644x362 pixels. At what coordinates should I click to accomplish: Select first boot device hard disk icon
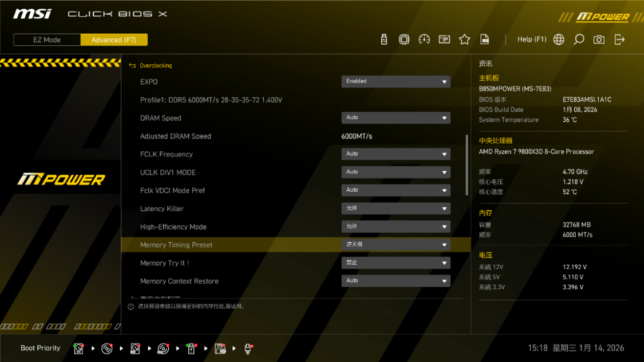(x=78, y=348)
